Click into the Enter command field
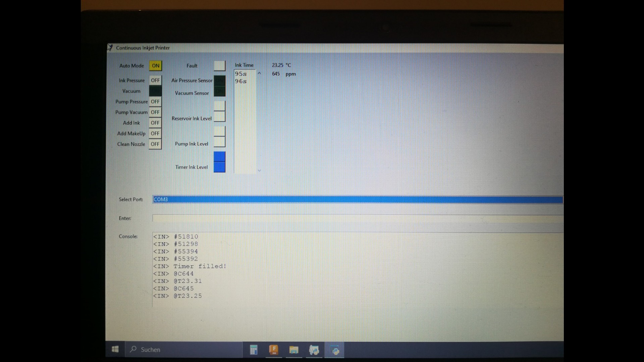Viewport: 644px width, 362px height. pos(358,218)
